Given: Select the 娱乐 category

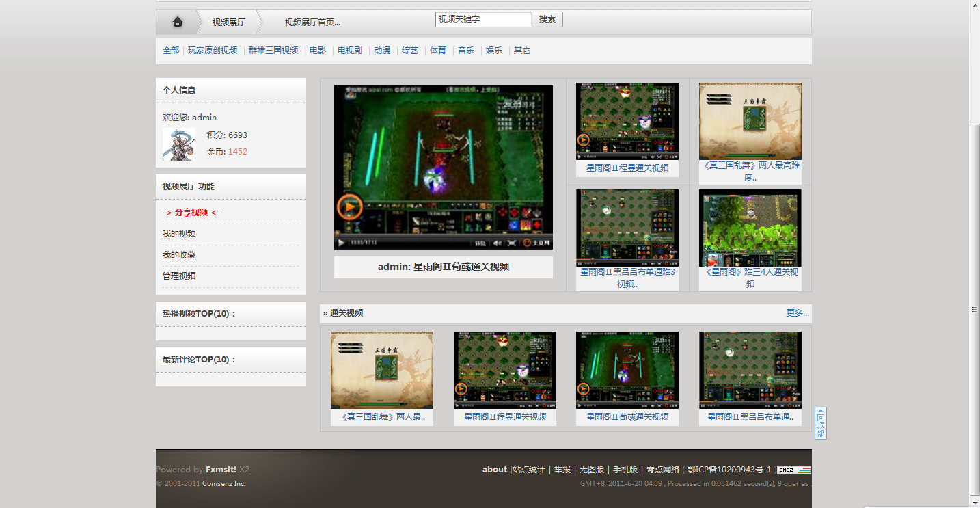Looking at the screenshot, I should point(494,51).
